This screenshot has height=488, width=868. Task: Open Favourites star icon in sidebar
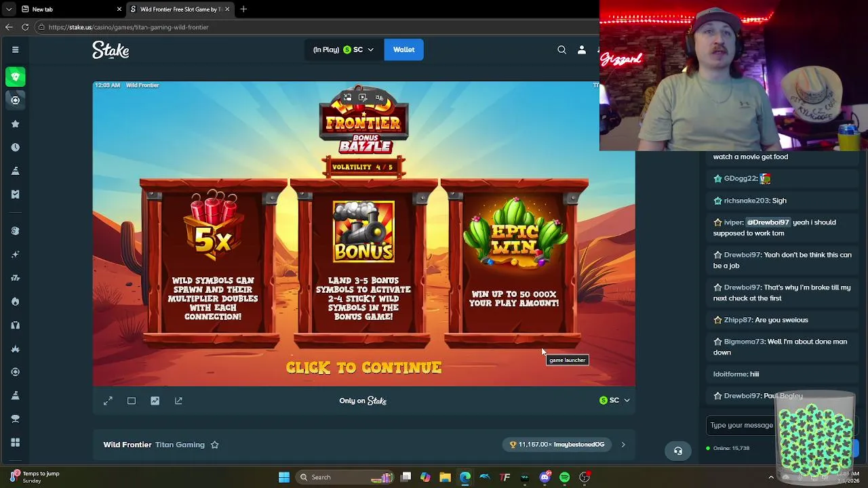[x=15, y=124]
